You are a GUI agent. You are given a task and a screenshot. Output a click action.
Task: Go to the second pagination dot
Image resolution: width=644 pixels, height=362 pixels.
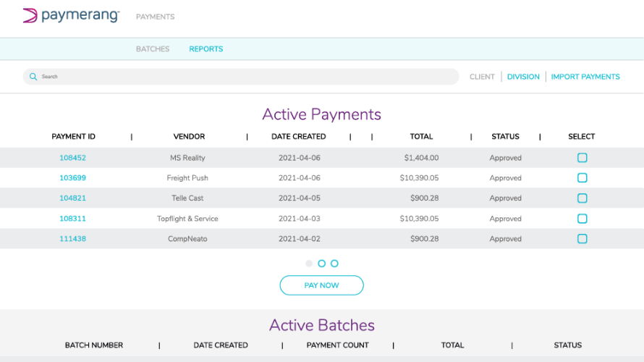click(x=321, y=264)
